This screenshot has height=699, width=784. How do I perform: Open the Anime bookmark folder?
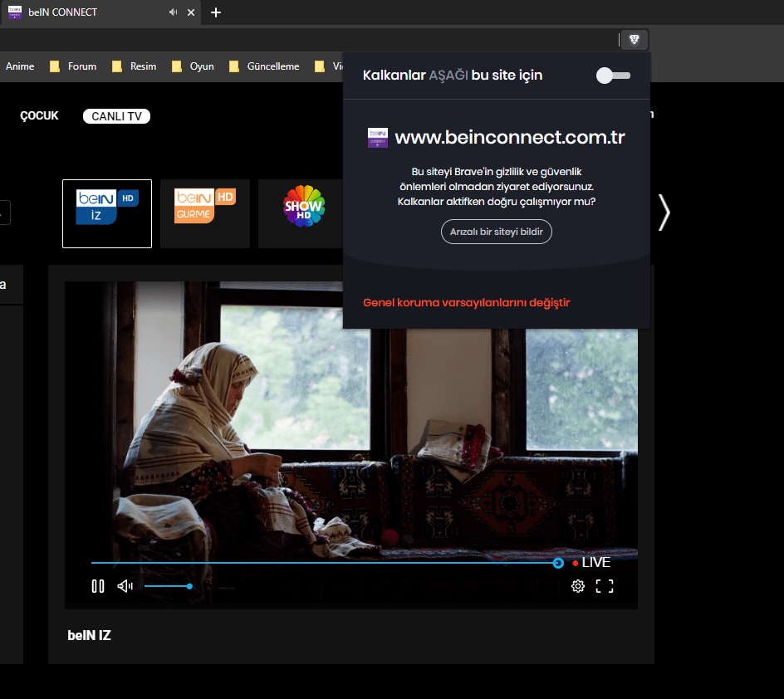19,66
